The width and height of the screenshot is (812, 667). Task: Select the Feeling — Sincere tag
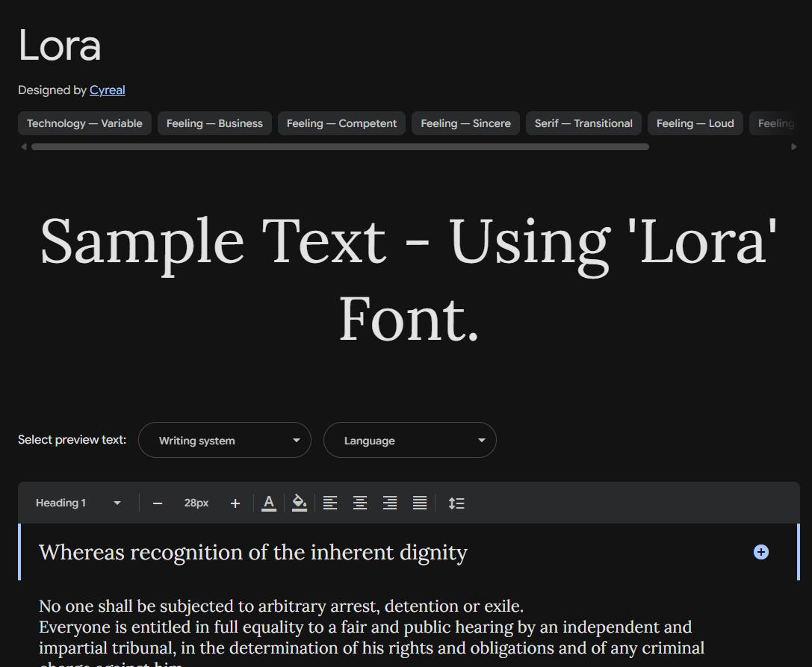point(465,123)
